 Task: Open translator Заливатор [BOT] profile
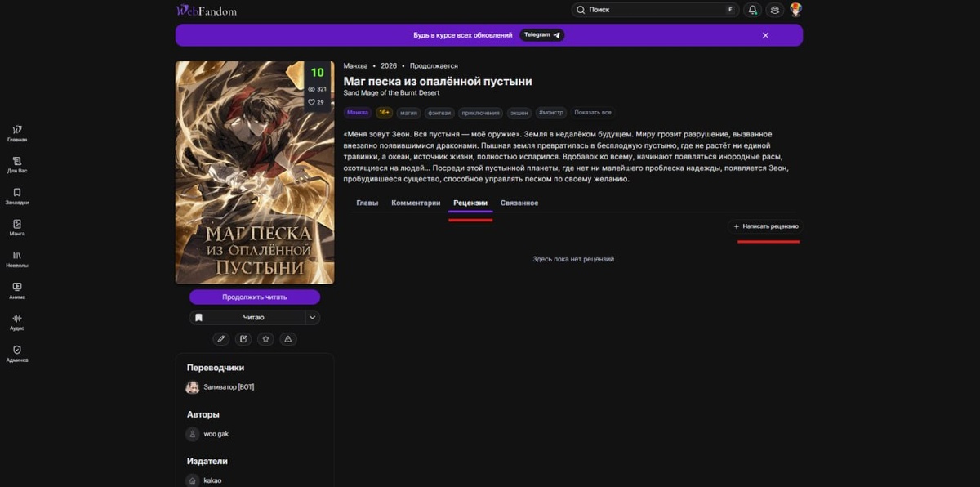[220, 387]
